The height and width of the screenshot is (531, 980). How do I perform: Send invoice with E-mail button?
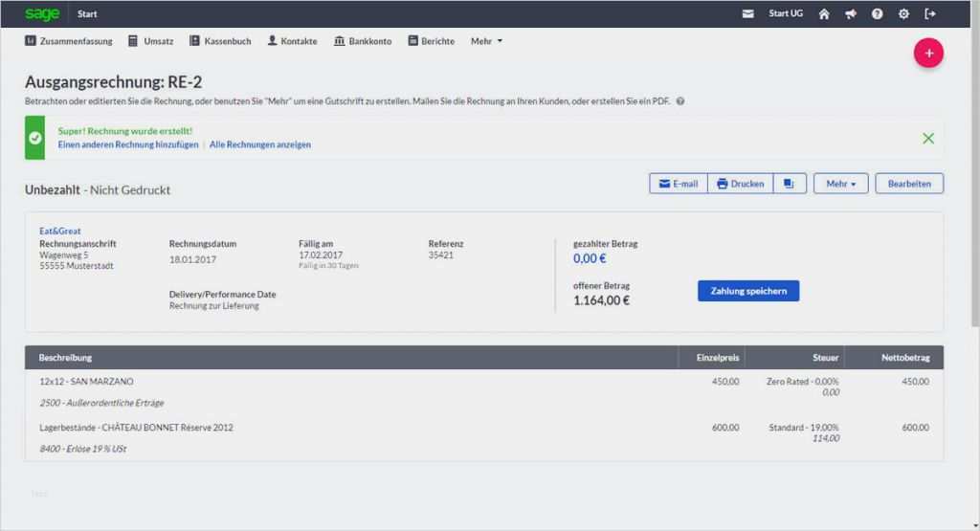[x=678, y=184]
